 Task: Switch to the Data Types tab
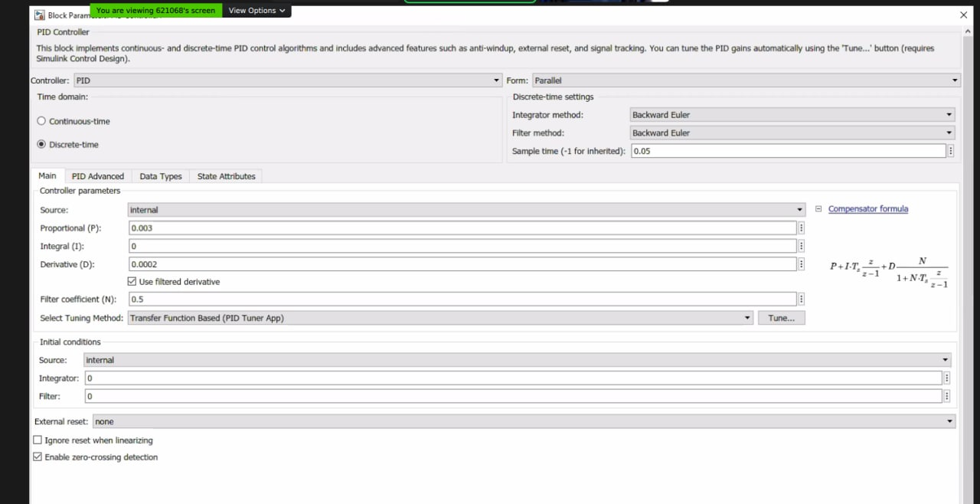161,176
